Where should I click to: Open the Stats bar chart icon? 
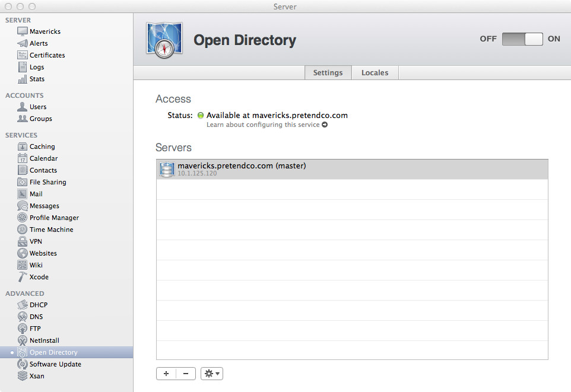point(22,79)
